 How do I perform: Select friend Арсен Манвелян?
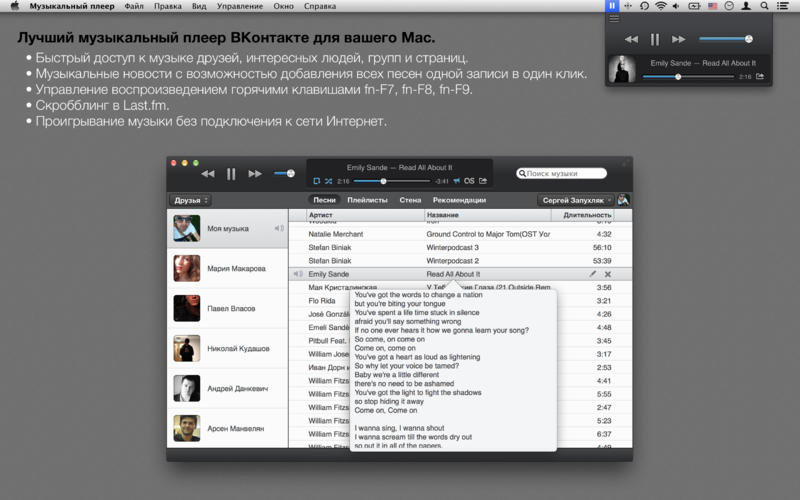pos(228,429)
